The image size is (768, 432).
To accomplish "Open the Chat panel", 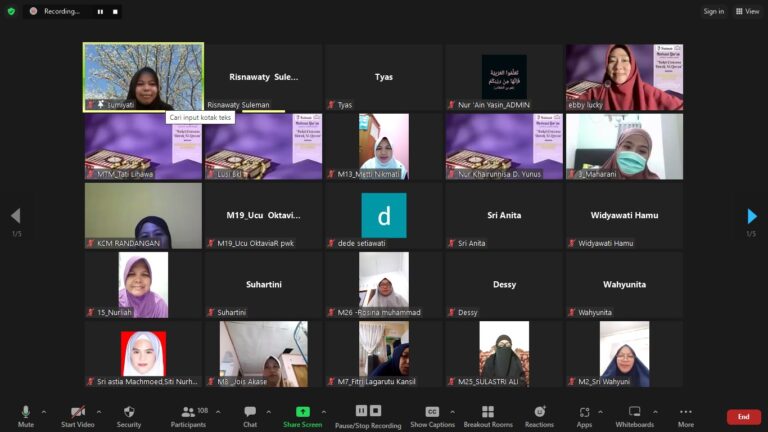I will point(250,417).
